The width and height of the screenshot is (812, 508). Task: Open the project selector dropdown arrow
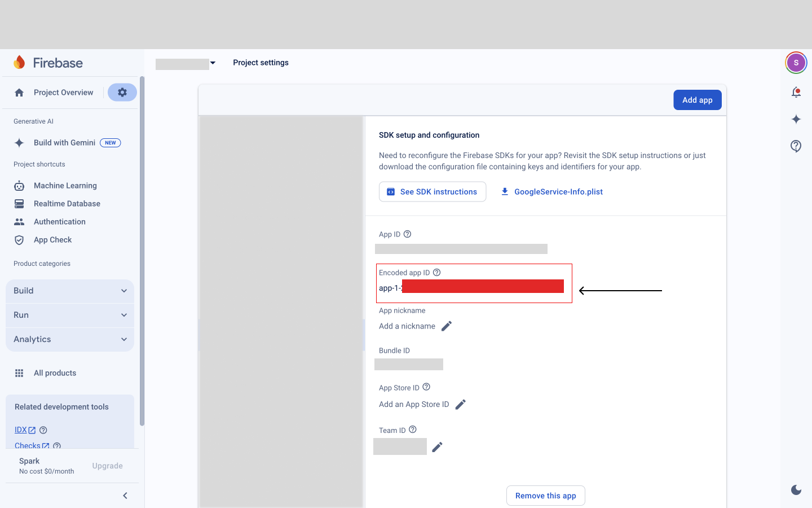213,63
